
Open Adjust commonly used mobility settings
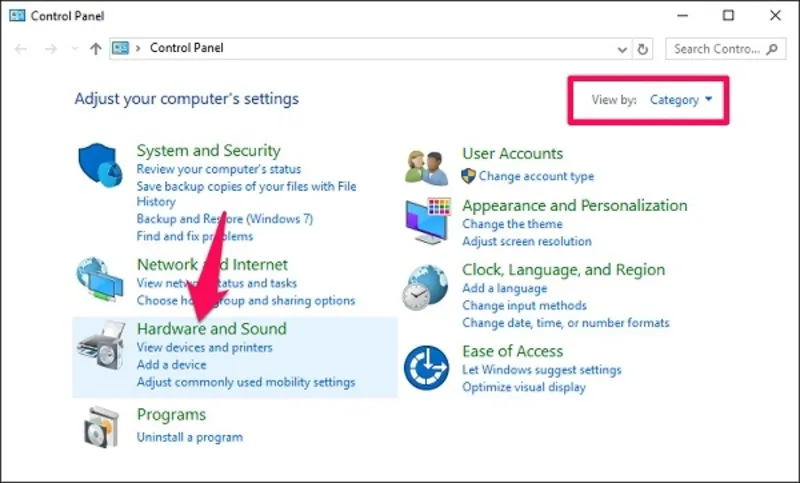[245, 382]
